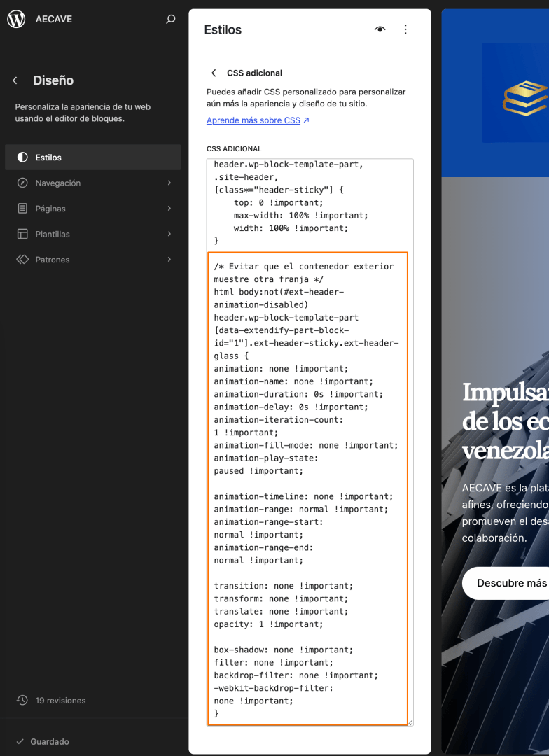Open the 19 revisiones history icon
The width and height of the screenshot is (549, 756).
22,700
